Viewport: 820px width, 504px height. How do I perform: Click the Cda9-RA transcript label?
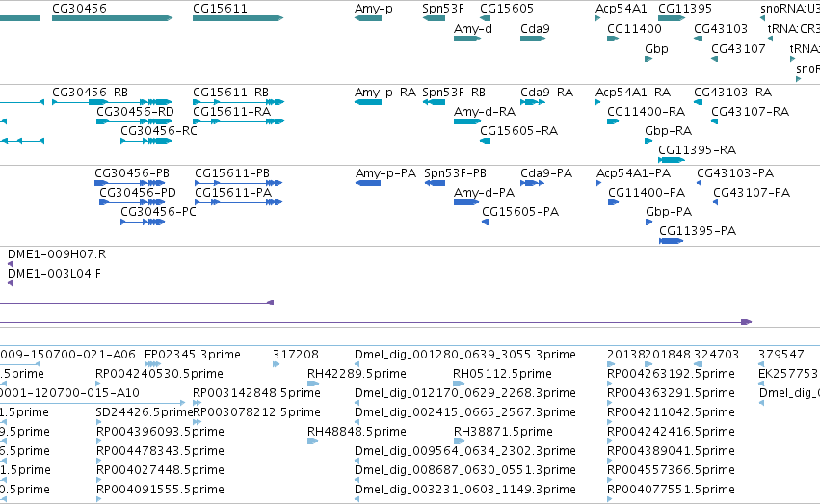547,92
